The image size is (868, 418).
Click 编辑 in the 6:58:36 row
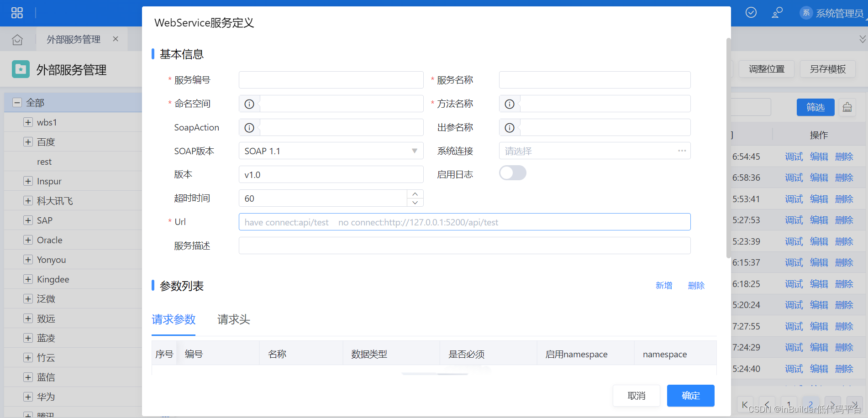tap(819, 178)
